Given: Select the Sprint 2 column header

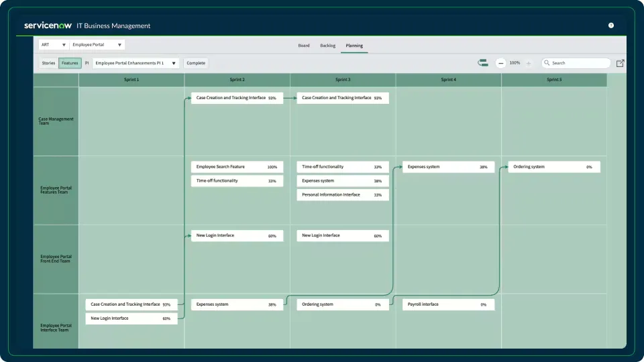Looking at the screenshot, I should [237, 80].
